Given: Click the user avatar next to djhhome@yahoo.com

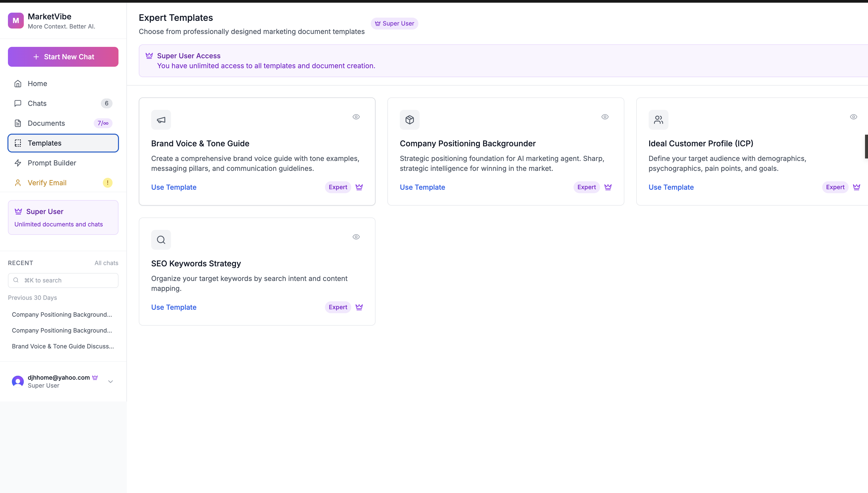Looking at the screenshot, I should point(18,381).
